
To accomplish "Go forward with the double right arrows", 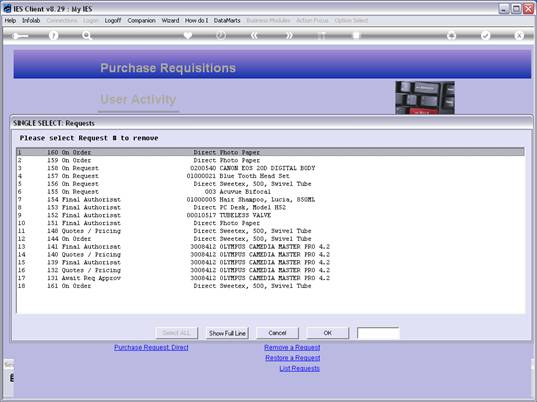I will (289, 36).
